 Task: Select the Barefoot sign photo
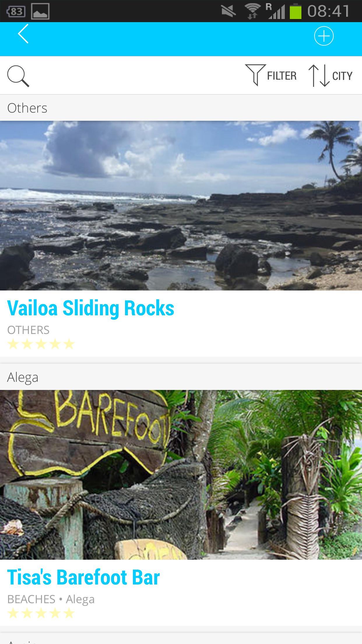(x=181, y=475)
